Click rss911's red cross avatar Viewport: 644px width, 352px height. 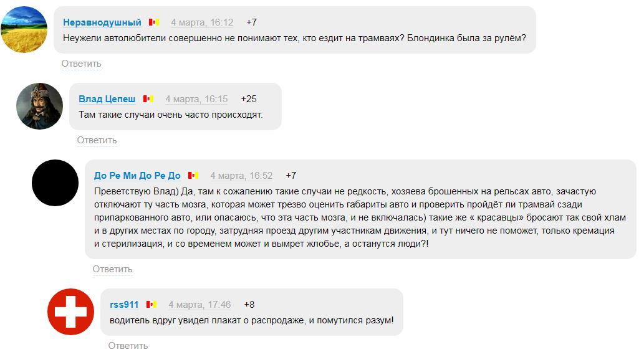coord(70,312)
